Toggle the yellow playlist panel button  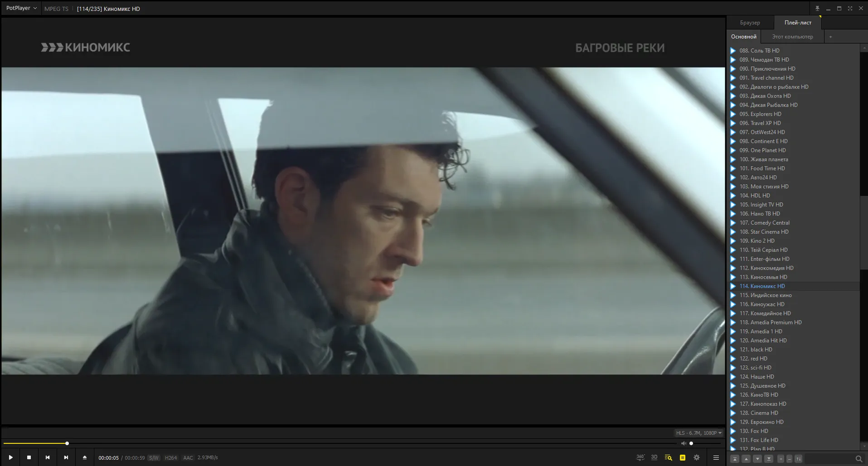pyautogui.click(x=683, y=457)
